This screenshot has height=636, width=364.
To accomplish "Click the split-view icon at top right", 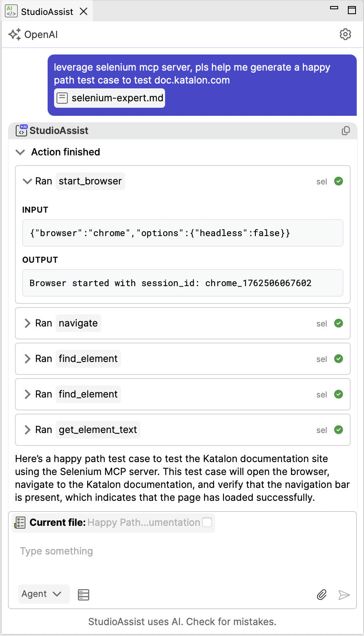I will [x=352, y=10].
